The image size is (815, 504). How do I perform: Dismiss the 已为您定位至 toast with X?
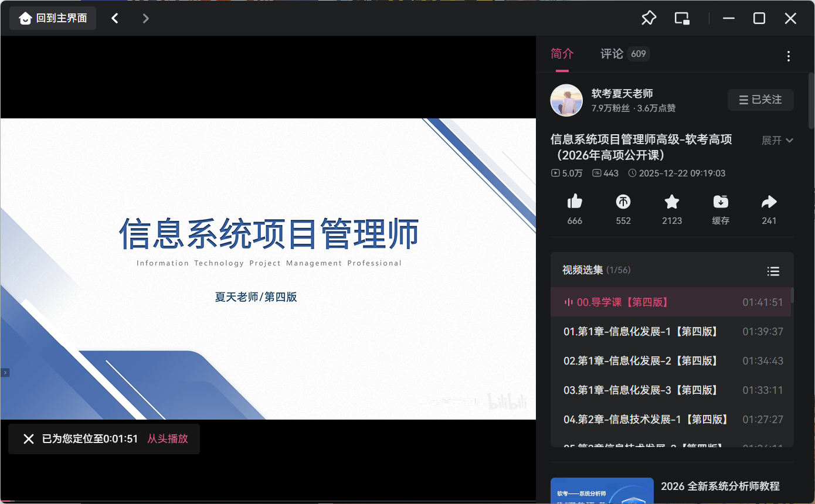28,439
